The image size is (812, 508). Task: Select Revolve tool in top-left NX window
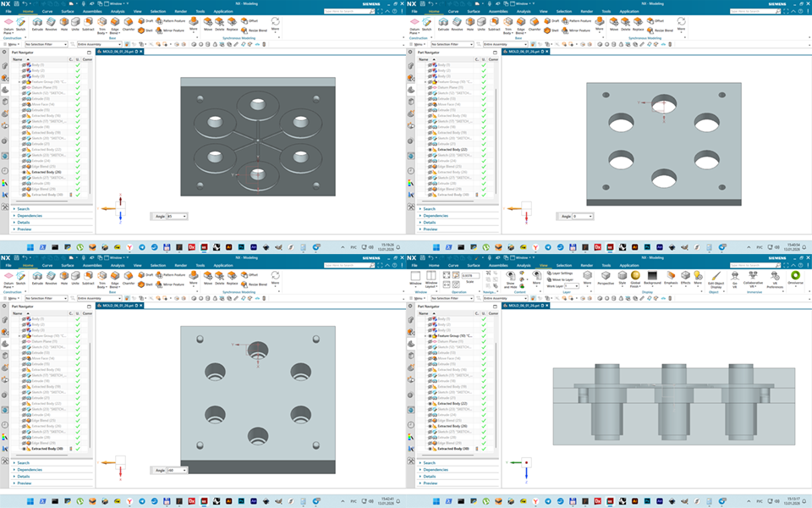pyautogui.click(x=51, y=24)
